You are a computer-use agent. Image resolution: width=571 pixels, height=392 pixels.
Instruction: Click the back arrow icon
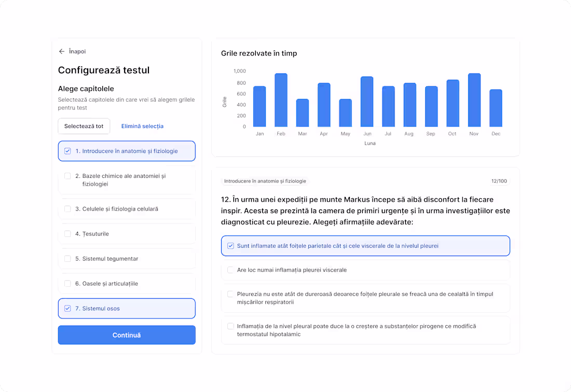pos(62,51)
